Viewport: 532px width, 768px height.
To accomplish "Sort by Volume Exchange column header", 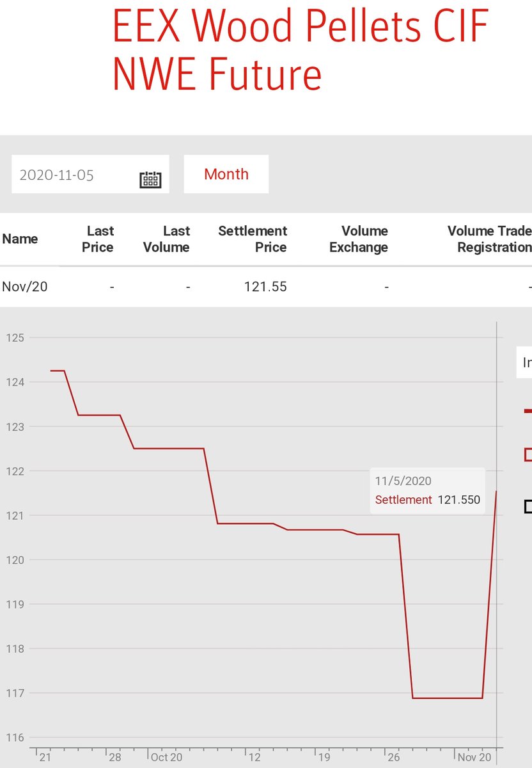I will (x=359, y=239).
